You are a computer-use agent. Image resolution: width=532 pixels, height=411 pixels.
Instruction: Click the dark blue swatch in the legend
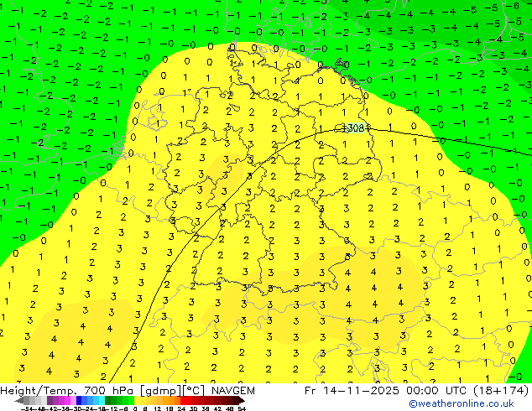79,400
